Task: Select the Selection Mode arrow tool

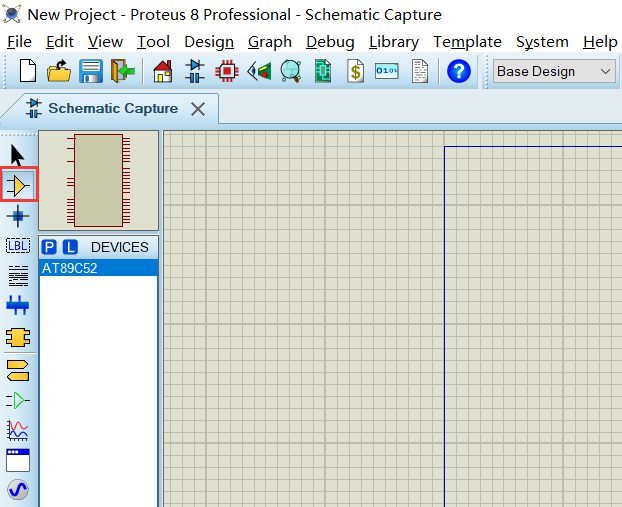Action: coord(17,155)
